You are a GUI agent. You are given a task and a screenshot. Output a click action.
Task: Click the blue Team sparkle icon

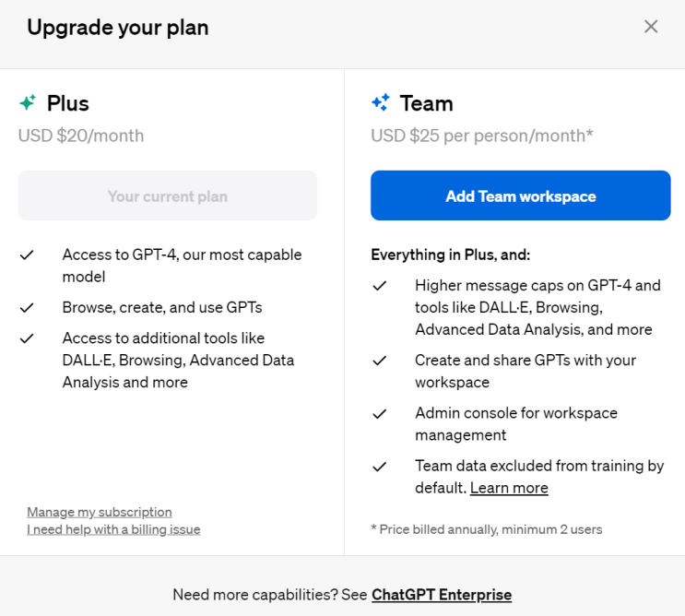(381, 103)
